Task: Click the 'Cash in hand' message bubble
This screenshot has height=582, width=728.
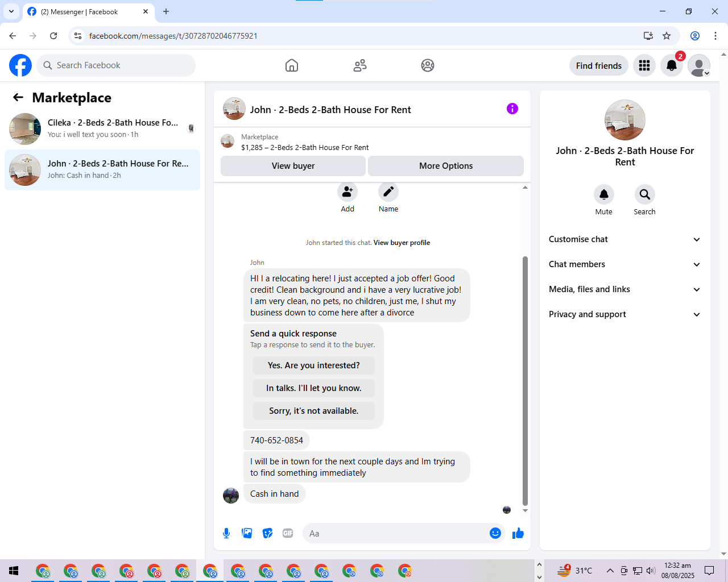Action: pos(274,494)
